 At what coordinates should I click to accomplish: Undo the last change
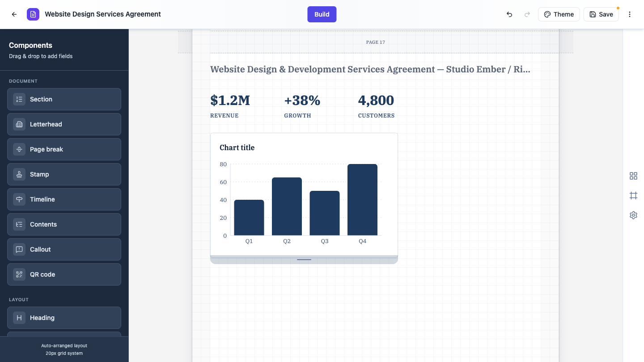click(x=509, y=14)
